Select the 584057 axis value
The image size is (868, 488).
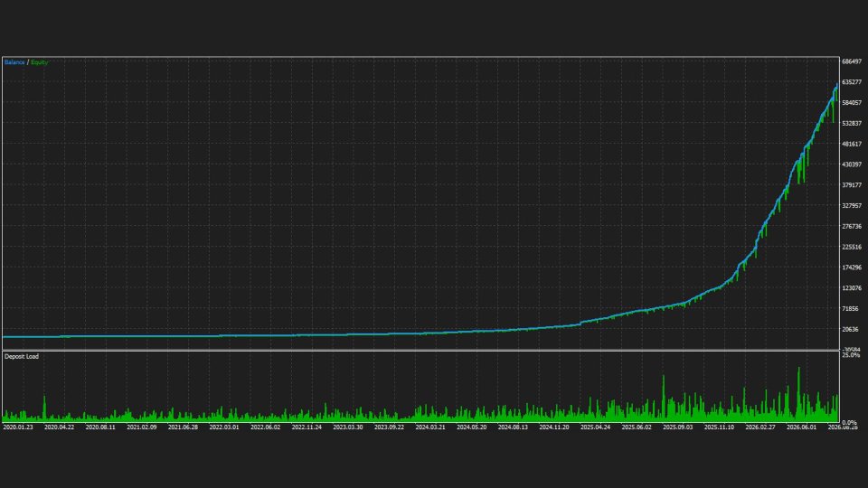click(x=852, y=103)
